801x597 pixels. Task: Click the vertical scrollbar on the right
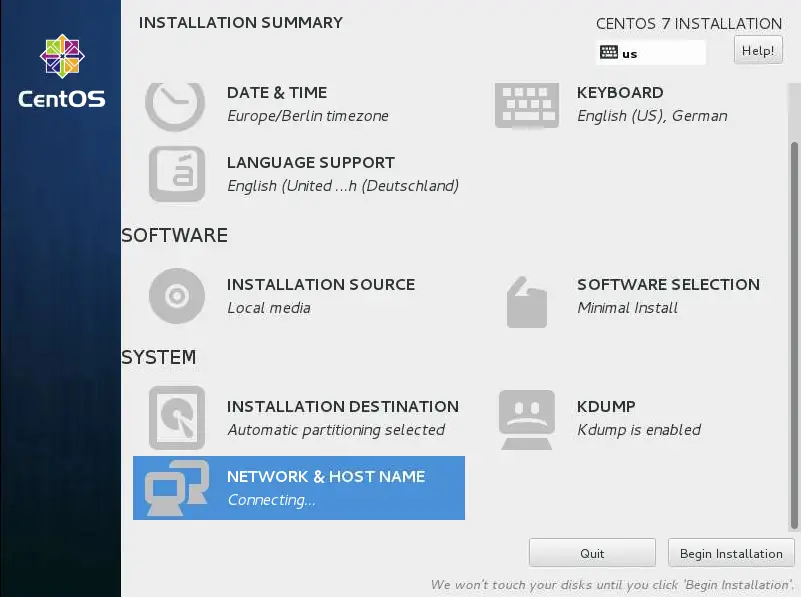pos(794,336)
